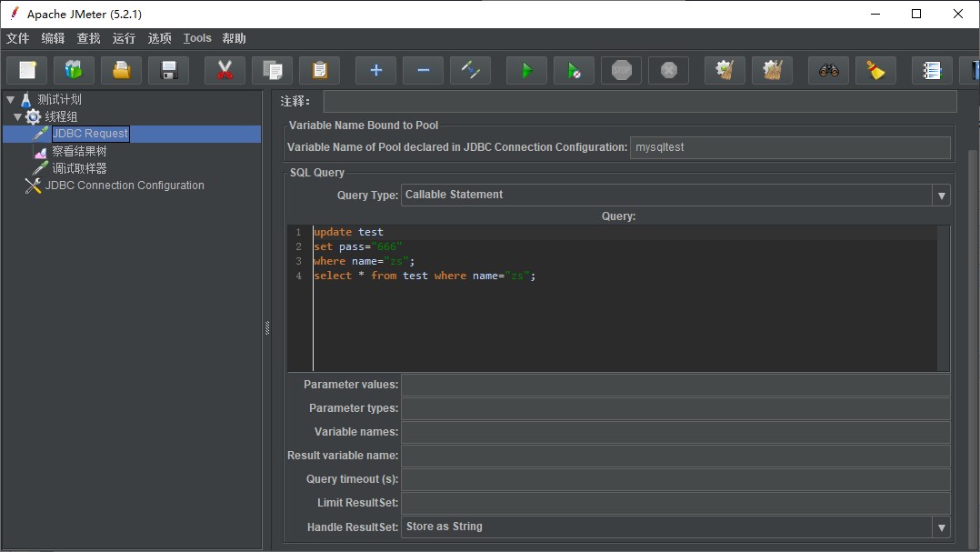Start the test with green play icon
The image size is (980, 552).
[526, 70]
